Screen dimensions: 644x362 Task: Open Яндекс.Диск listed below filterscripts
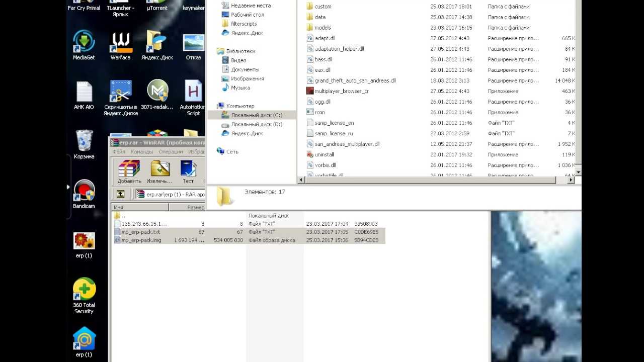point(243,33)
